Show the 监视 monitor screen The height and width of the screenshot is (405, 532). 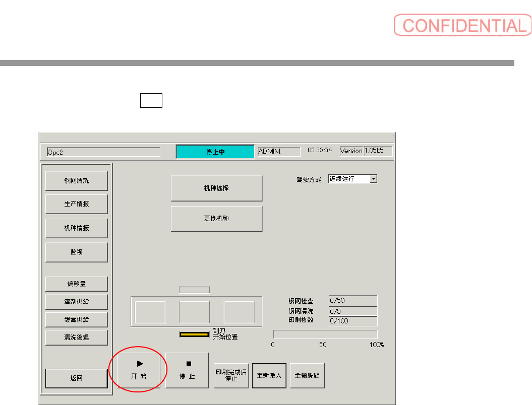pyautogui.click(x=77, y=252)
